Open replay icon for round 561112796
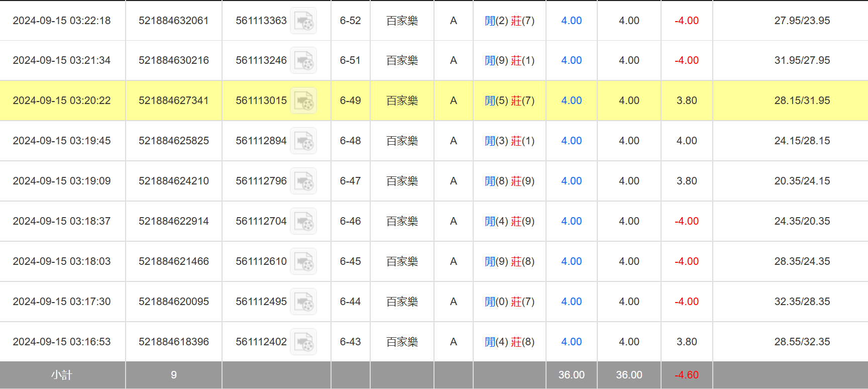Viewport: 868px width, 389px height. pyautogui.click(x=303, y=181)
